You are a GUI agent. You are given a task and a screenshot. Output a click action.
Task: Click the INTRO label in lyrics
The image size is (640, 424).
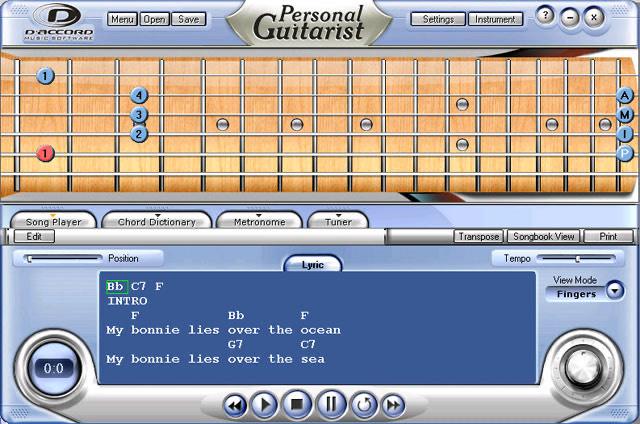click(x=127, y=301)
